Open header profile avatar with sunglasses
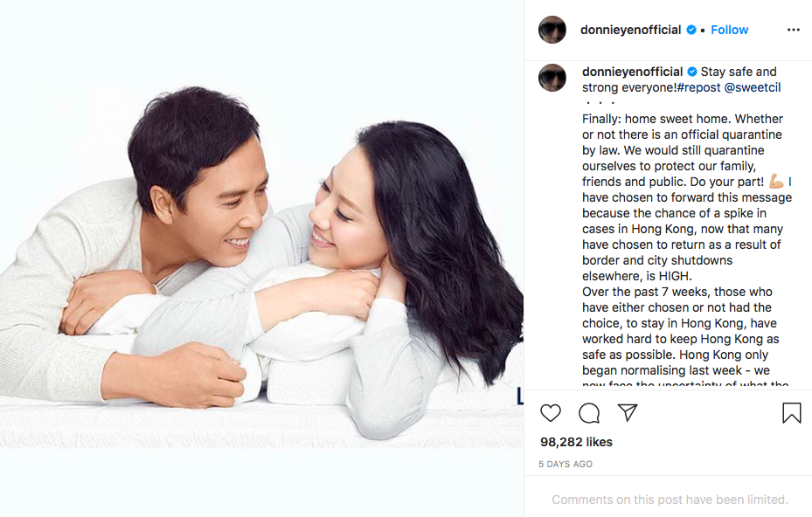The height and width of the screenshot is (517, 812). (552, 30)
